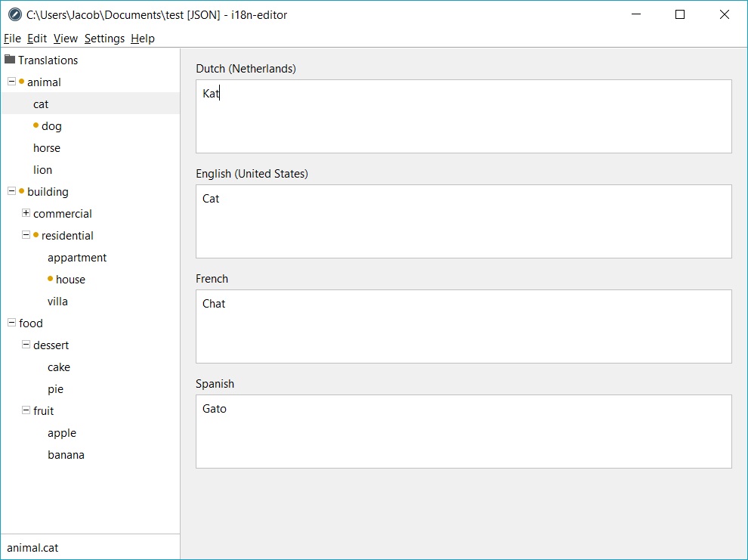The width and height of the screenshot is (748, 560).
Task: Open the Settings menu
Action: pos(104,38)
